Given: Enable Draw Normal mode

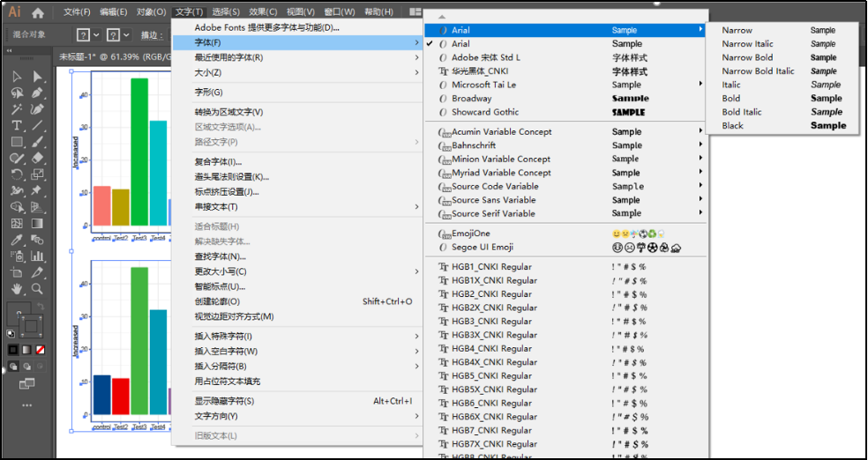Looking at the screenshot, I should 13,366.
